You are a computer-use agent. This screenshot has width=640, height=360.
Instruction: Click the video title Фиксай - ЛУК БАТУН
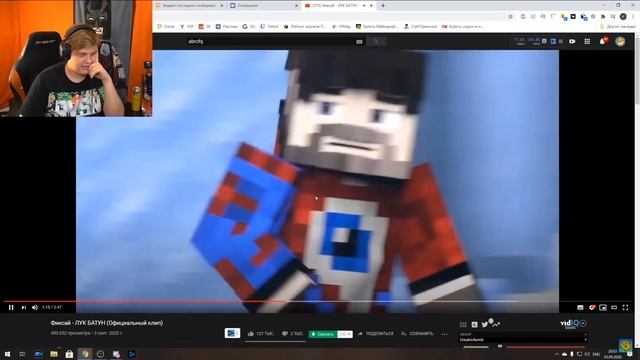pyautogui.click(x=107, y=323)
